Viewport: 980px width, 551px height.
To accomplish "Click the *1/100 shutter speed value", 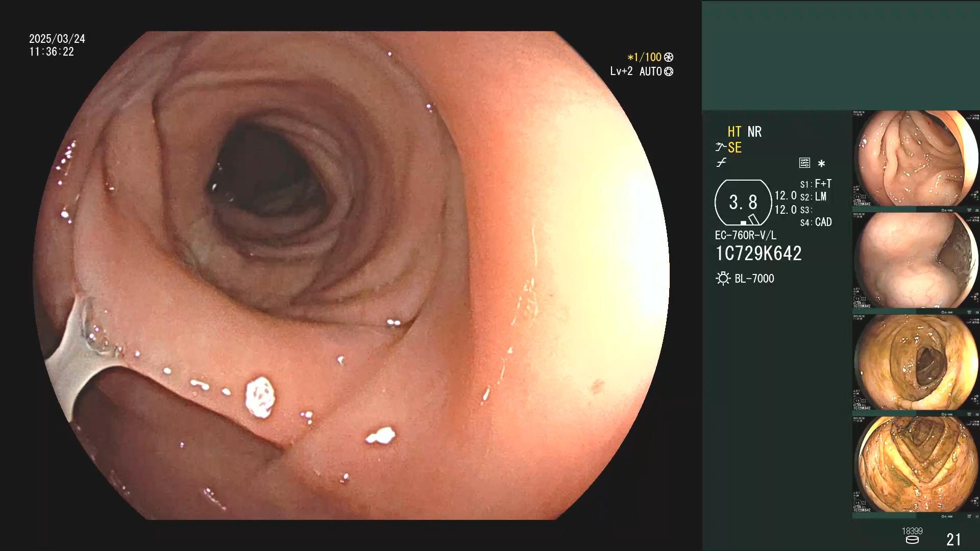I will click(x=644, y=57).
